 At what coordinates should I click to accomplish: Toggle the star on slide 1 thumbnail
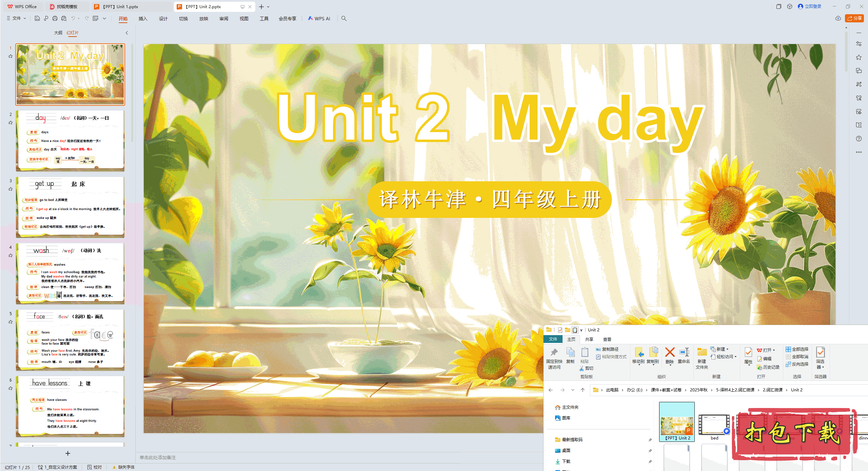(11, 56)
